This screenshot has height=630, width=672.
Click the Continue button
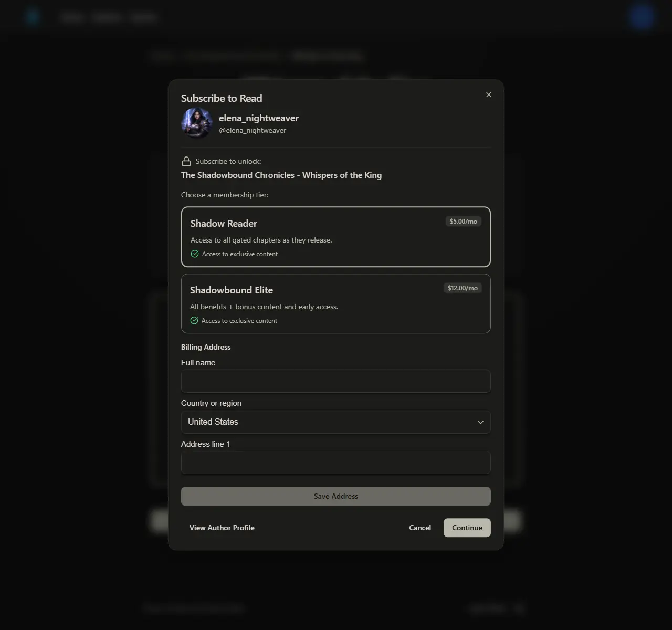tap(466, 528)
